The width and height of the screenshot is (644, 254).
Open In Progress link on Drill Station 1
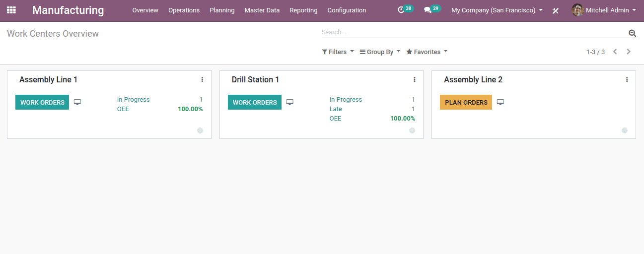tap(346, 100)
